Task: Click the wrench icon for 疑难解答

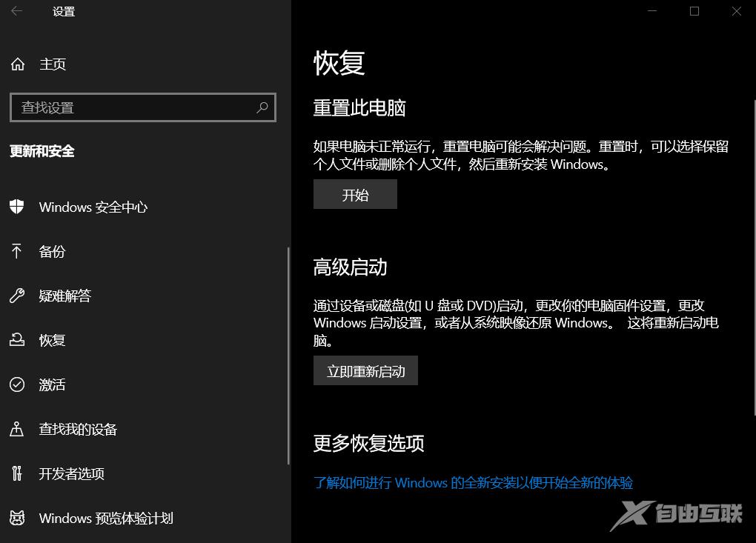Action: tap(17, 296)
